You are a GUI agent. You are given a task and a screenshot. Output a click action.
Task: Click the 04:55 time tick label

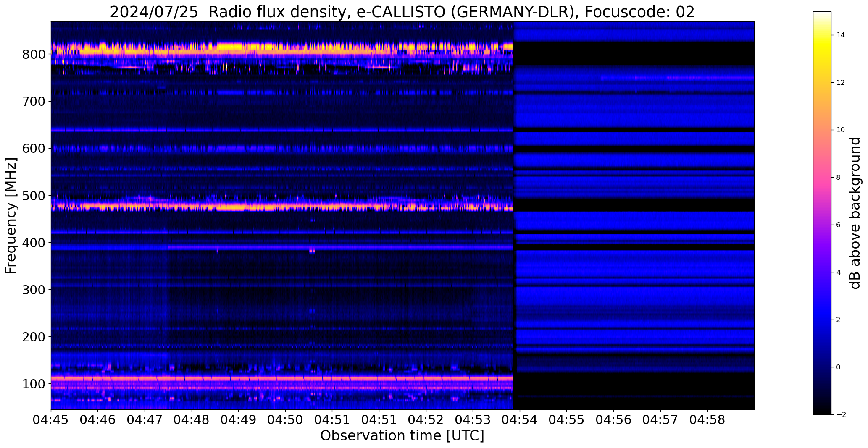tap(567, 420)
